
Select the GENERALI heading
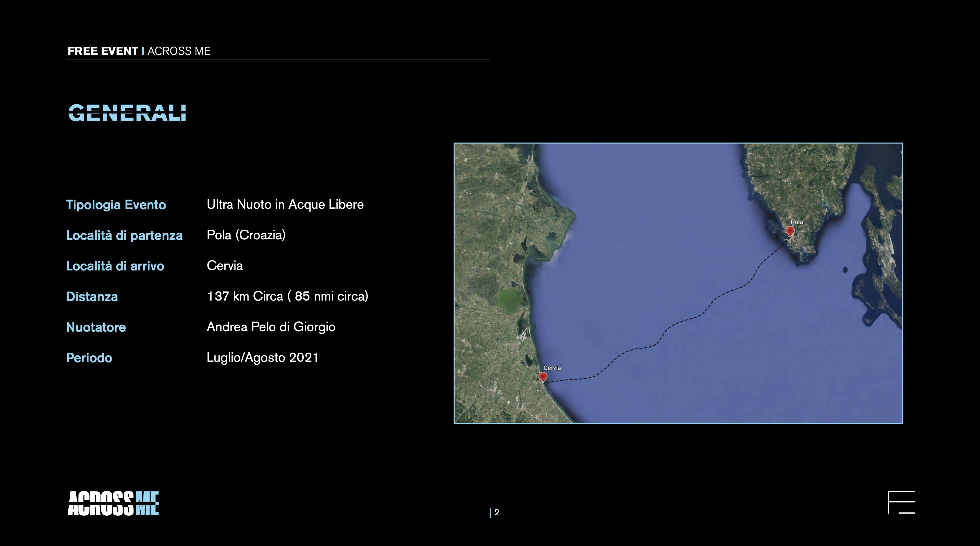tap(127, 113)
